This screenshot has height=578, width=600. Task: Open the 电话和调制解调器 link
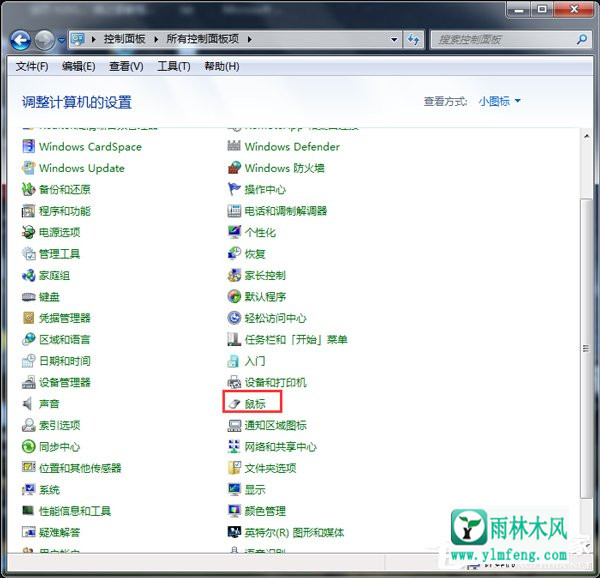pos(285,211)
